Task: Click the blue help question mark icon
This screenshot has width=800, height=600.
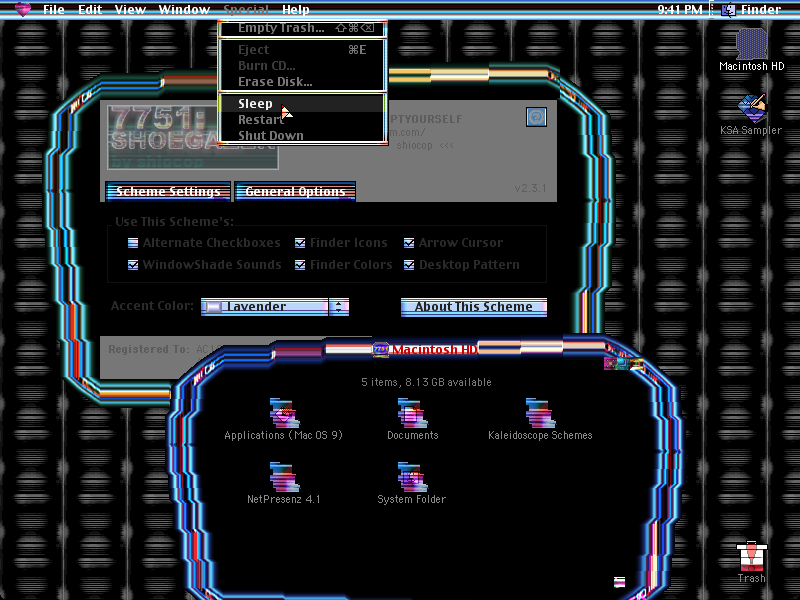Action: coord(536,117)
